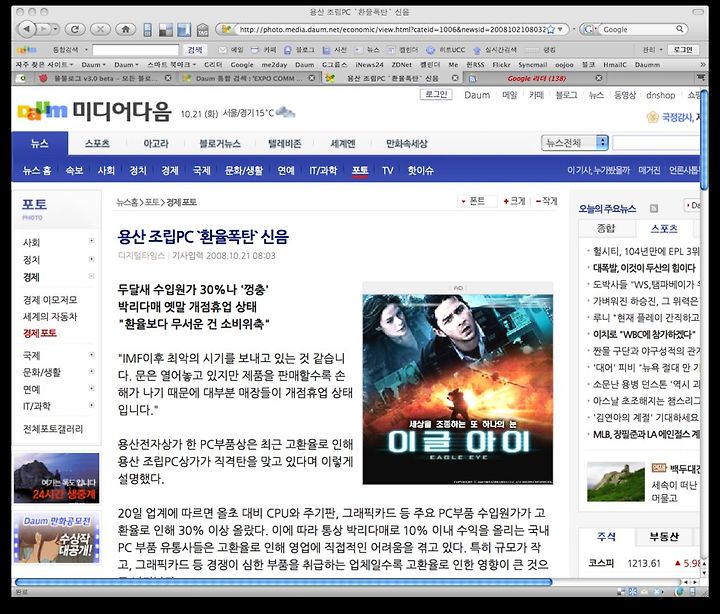This screenshot has height=614, width=720.
Task: Click the Daum logo in the page header
Action: (42, 111)
